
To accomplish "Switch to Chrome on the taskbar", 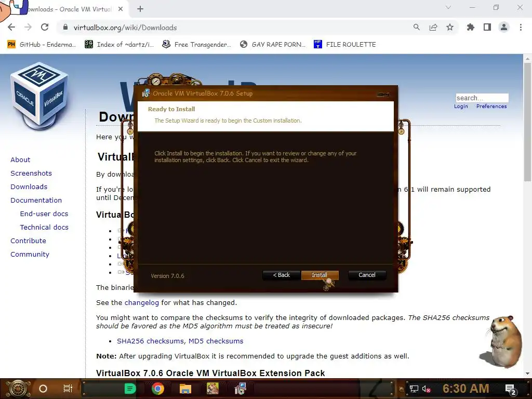I will coord(158,389).
